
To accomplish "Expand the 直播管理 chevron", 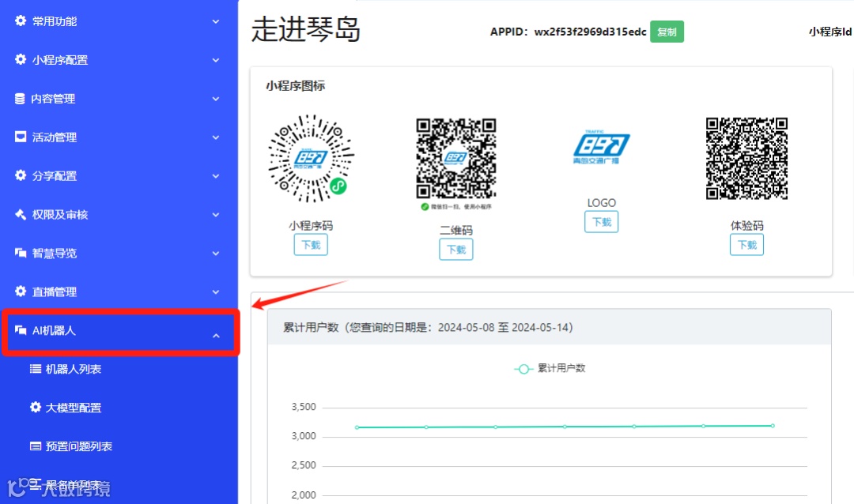I will pyautogui.click(x=216, y=292).
